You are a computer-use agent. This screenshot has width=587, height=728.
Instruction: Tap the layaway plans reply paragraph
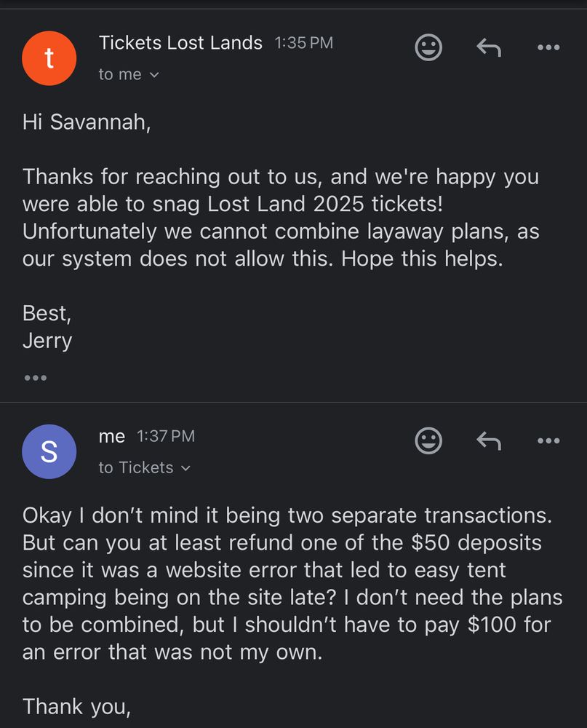point(280,217)
